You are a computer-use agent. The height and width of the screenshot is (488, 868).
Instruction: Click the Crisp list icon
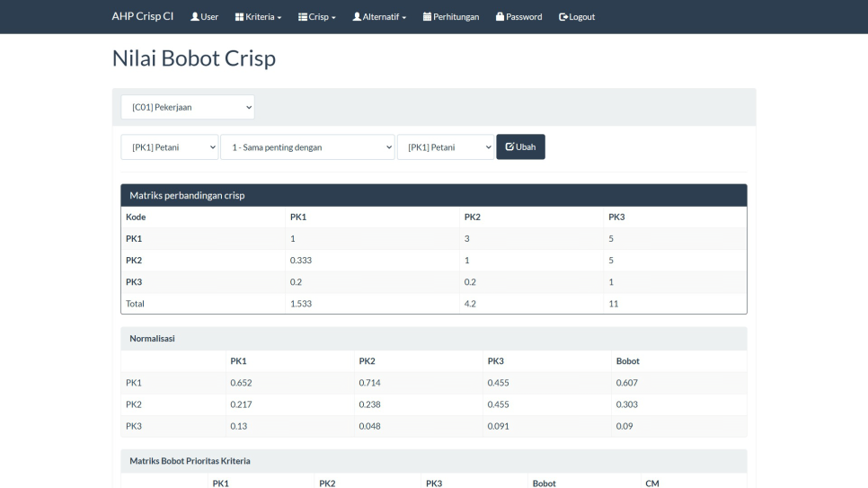tap(303, 17)
